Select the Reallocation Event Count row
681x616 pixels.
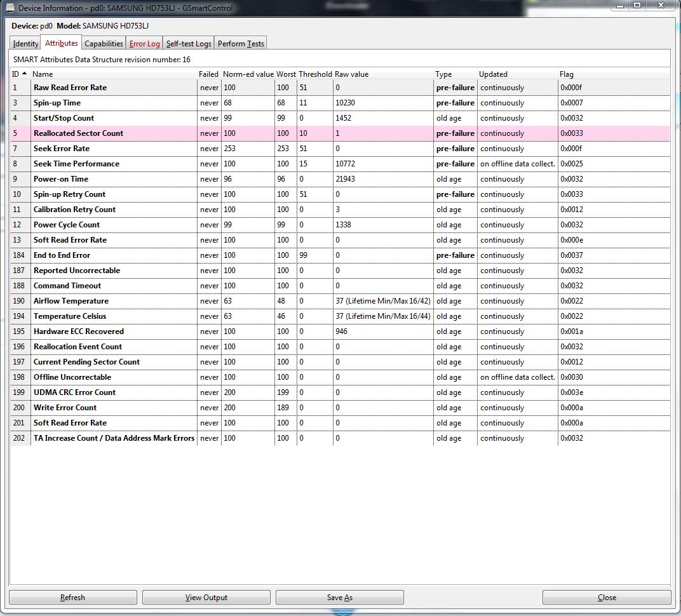340,346
